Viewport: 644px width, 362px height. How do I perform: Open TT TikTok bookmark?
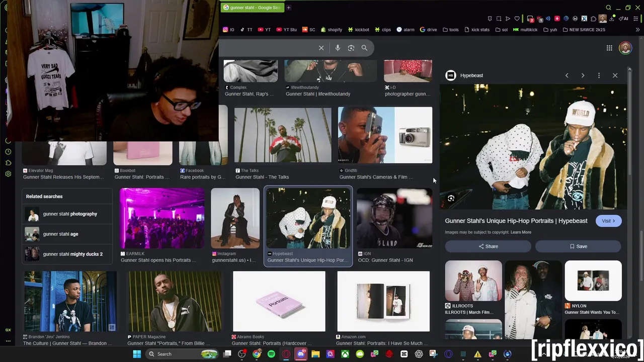point(246,30)
